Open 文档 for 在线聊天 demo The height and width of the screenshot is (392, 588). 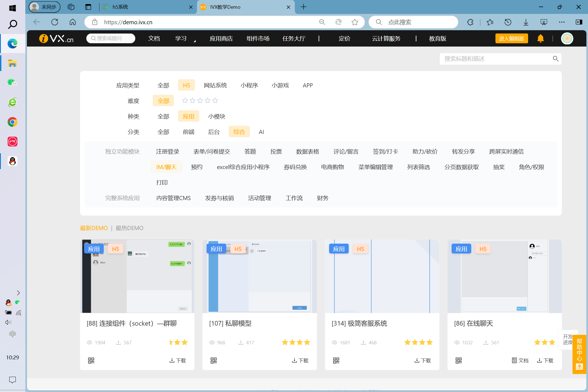520,360
